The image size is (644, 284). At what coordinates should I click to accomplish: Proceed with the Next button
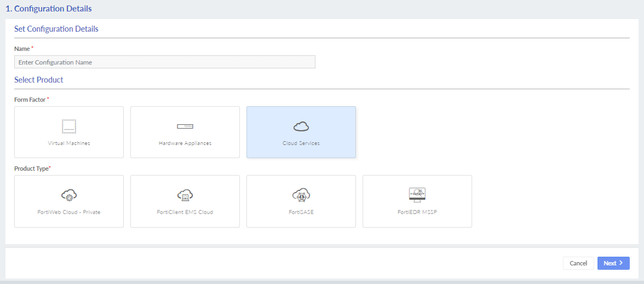(613, 263)
